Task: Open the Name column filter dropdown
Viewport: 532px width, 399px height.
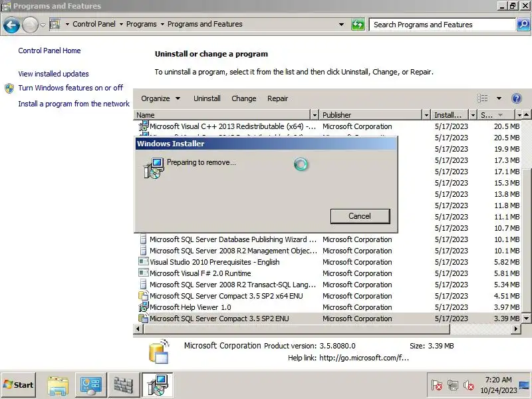Action: tap(315, 115)
